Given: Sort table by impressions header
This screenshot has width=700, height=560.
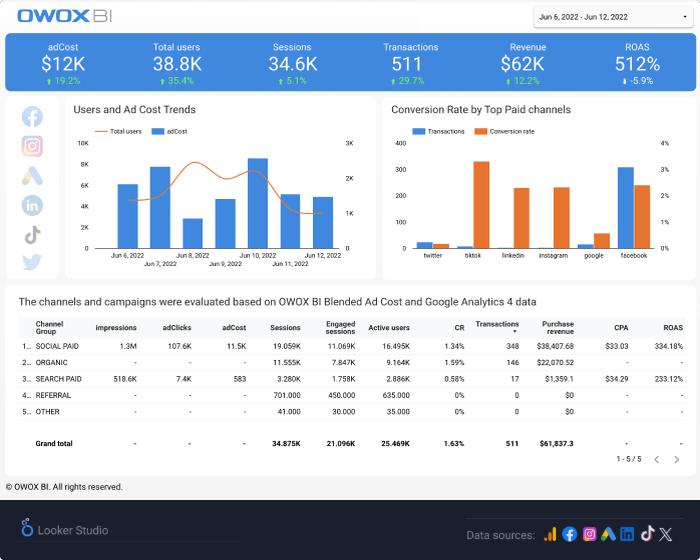Looking at the screenshot, I should coord(116,328).
